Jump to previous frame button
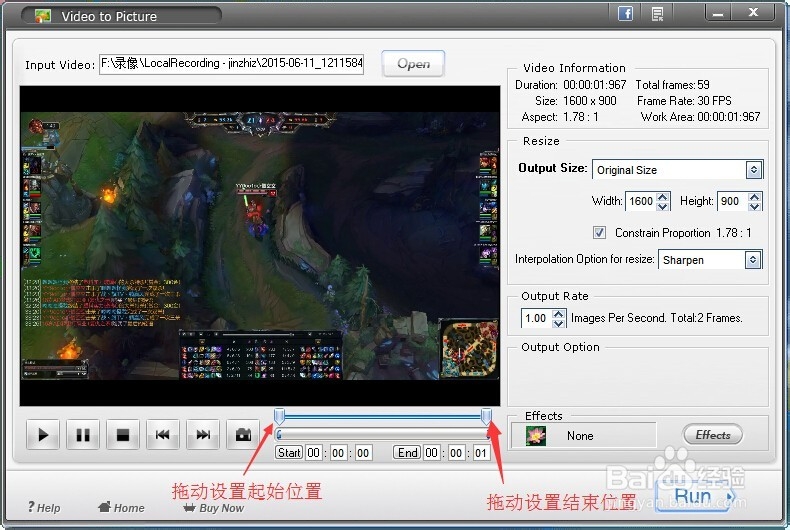Image resolution: width=790 pixels, height=530 pixels. 163,434
